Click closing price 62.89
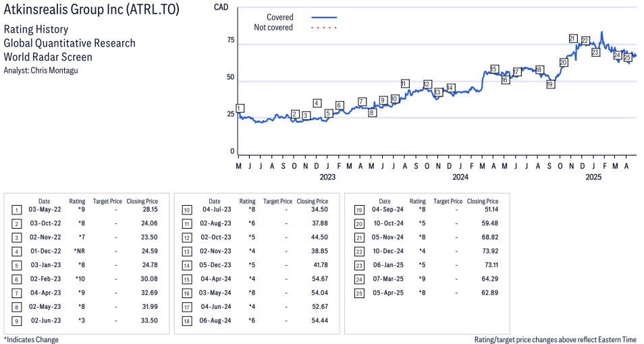Image resolution: width=644 pixels, height=344 pixels. [490, 293]
